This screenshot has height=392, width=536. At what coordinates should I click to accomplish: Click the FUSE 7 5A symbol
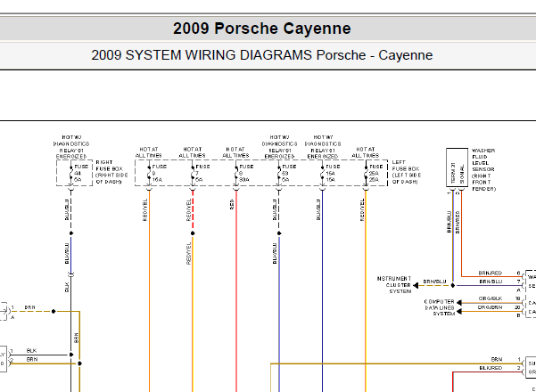tap(193, 173)
